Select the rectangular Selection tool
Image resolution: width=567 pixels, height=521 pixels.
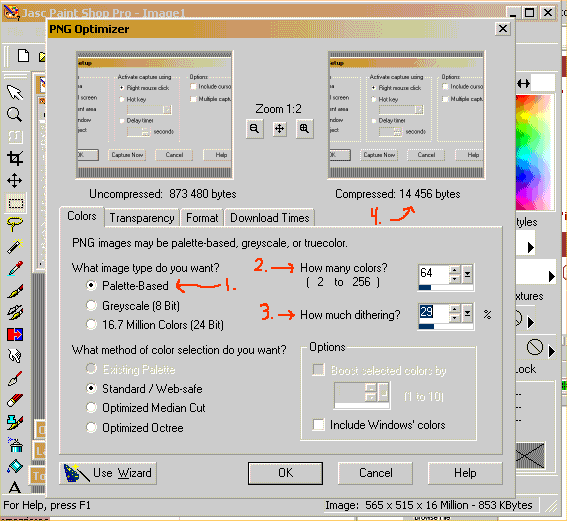(x=16, y=203)
